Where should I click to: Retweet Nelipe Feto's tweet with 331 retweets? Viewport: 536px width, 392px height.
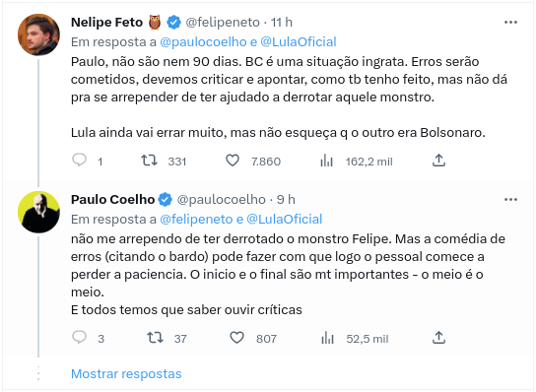pyautogui.click(x=150, y=161)
